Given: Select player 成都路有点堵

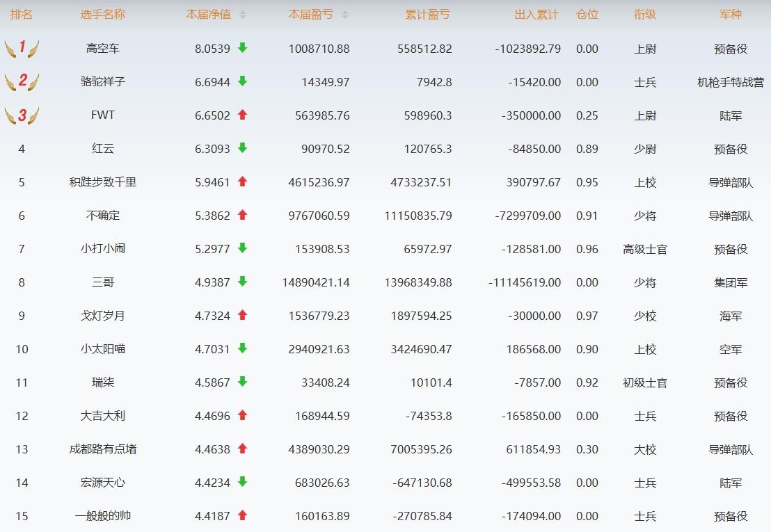Looking at the screenshot, I should coord(102,449).
